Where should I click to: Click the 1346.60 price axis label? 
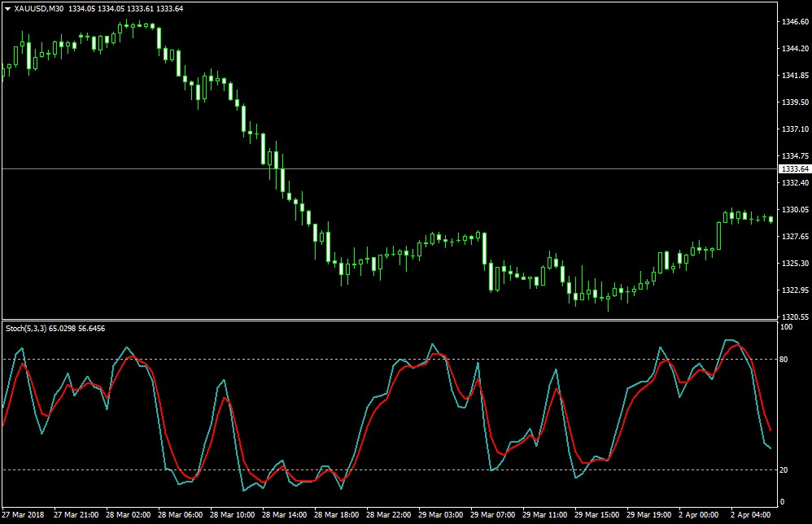point(793,22)
